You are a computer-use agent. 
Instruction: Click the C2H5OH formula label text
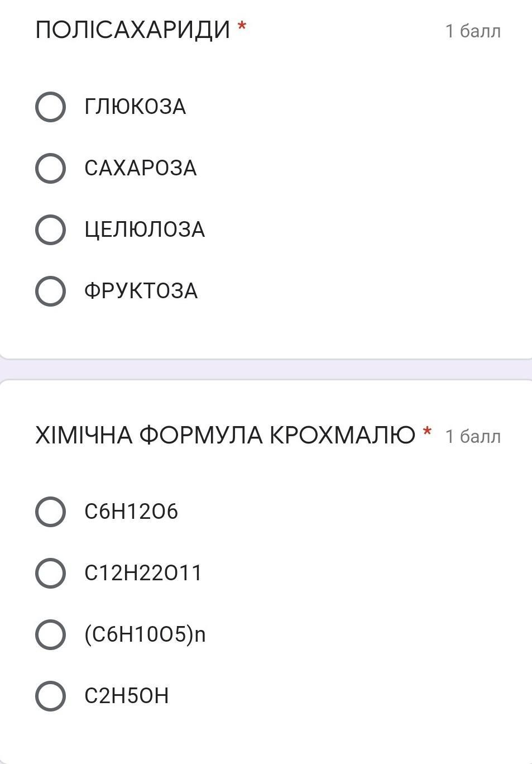127,696
